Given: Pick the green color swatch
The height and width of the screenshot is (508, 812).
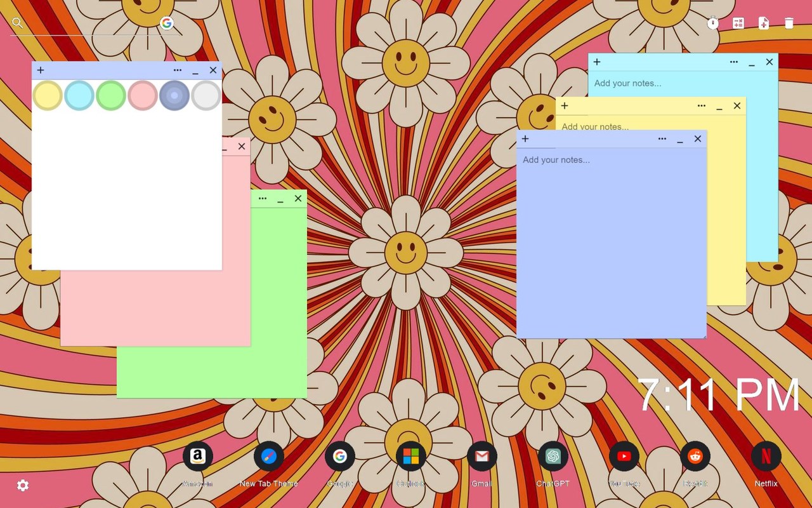Looking at the screenshot, I should [111, 95].
